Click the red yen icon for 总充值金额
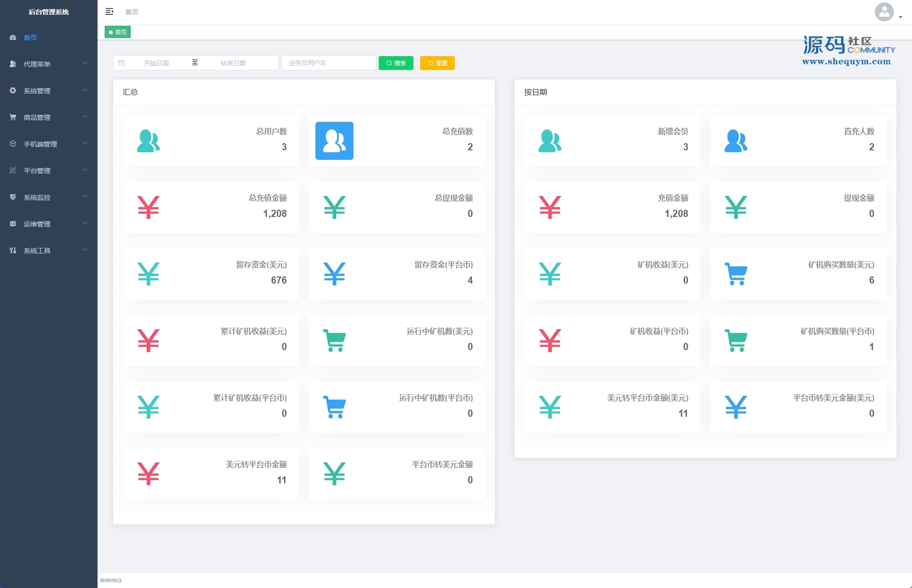The width and height of the screenshot is (912, 588). (x=148, y=207)
